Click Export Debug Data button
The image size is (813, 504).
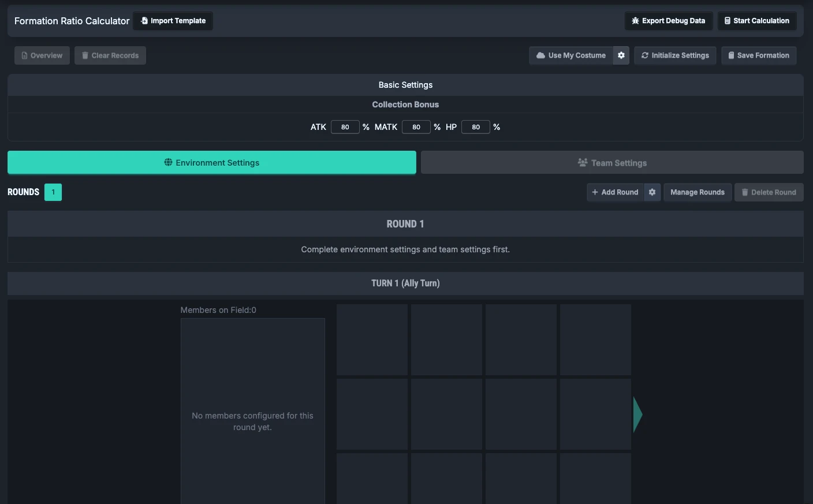click(x=669, y=21)
